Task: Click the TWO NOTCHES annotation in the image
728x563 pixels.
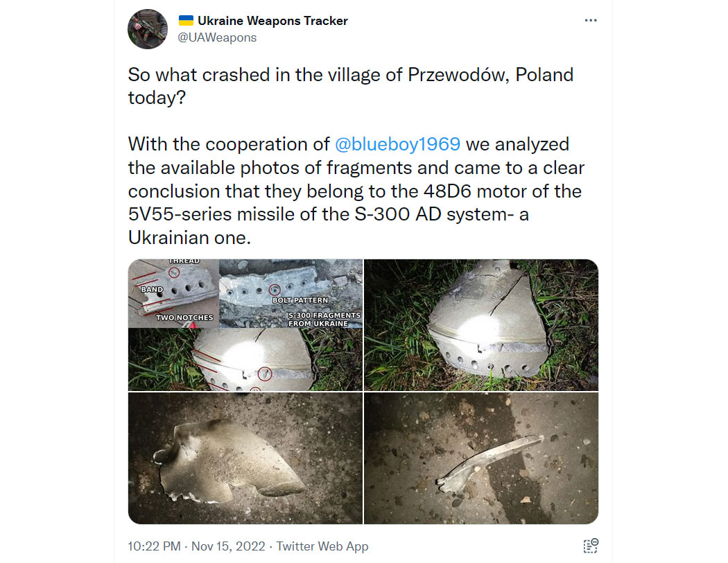Action: [x=184, y=318]
